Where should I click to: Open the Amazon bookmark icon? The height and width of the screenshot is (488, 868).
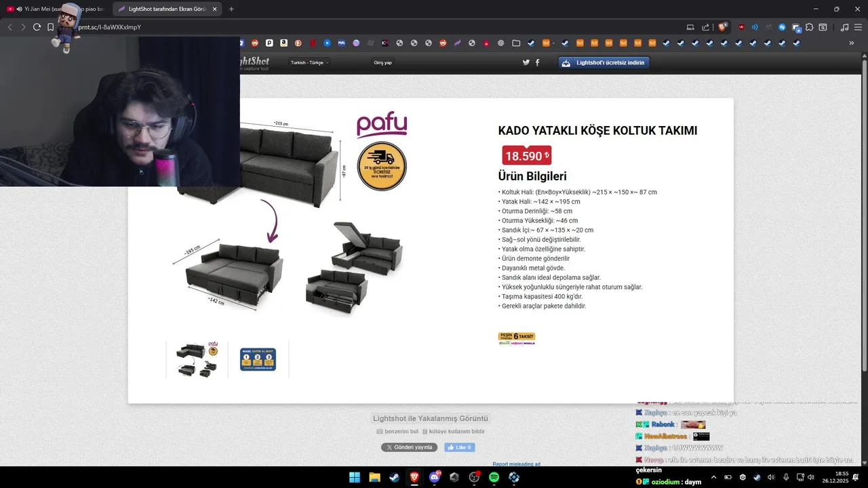pyautogui.click(x=283, y=43)
